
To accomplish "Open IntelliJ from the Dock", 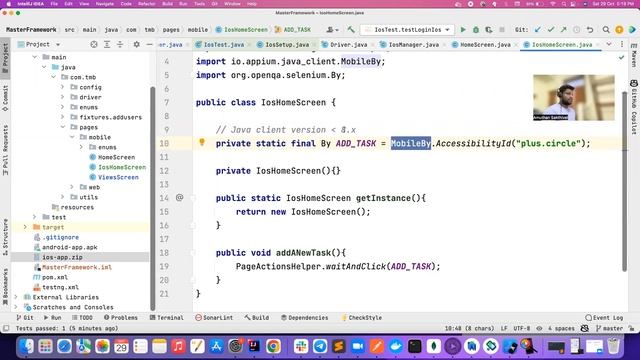I will coord(254,347).
